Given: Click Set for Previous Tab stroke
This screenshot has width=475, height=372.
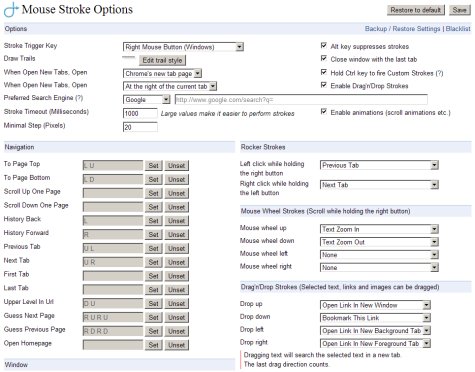Looking at the screenshot, I should [x=154, y=249].
